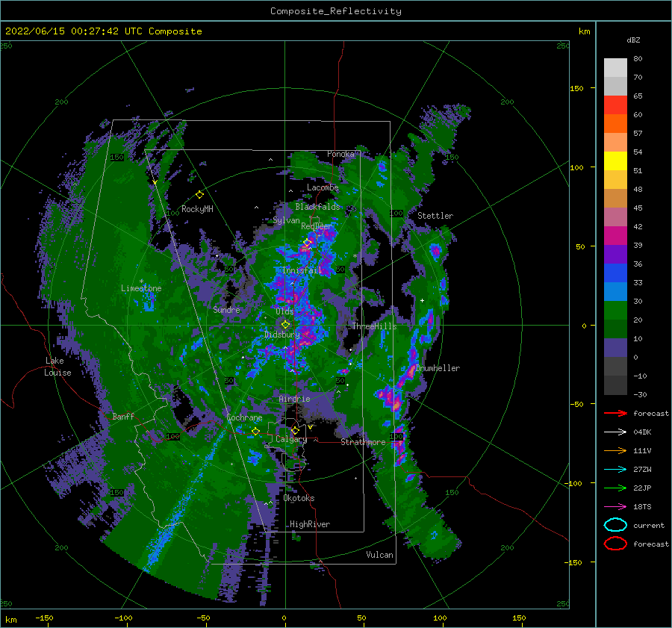672x628 pixels.
Task: Click the cyan 'current' ellipse symbol
Action: coord(615,525)
